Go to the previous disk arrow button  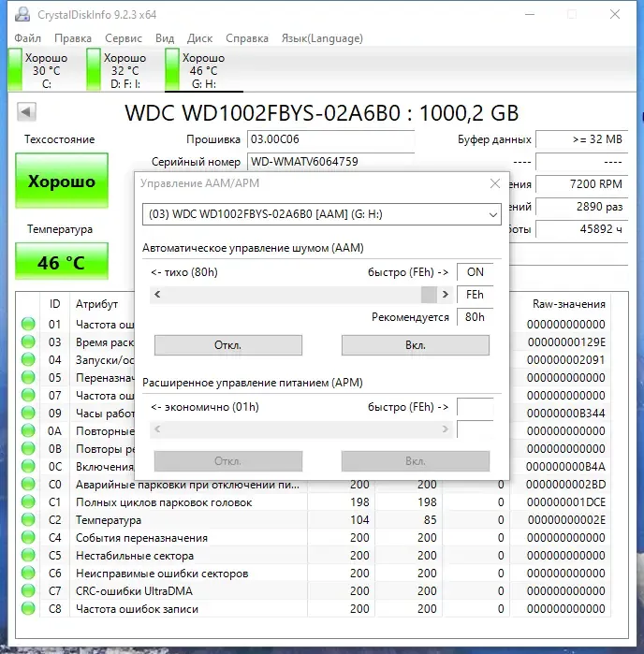(x=26, y=111)
